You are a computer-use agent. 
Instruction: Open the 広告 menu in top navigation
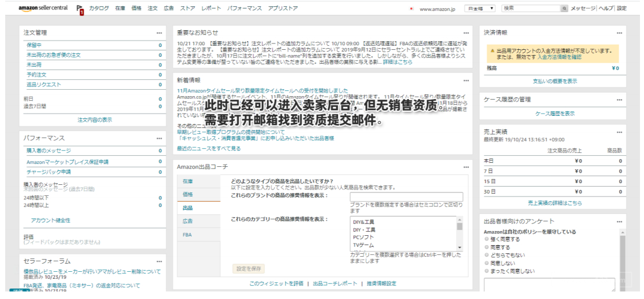(168, 8)
